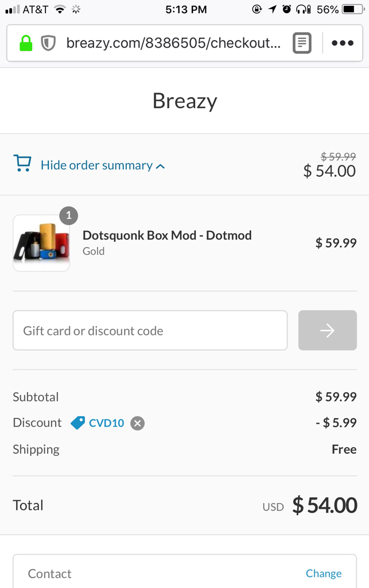Tap the breazy.com URL address text
369x588 pixels.
coord(173,43)
